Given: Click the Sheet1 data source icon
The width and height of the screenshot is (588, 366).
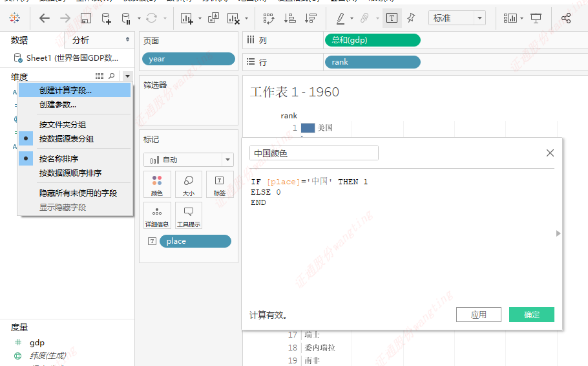Looking at the screenshot, I should tap(17, 58).
